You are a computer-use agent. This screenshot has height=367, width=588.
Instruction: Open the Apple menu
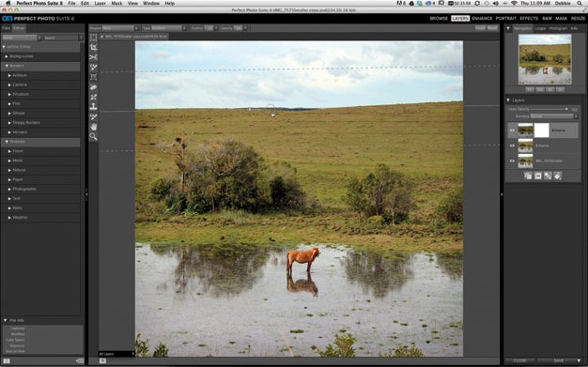(x=8, y=4)
